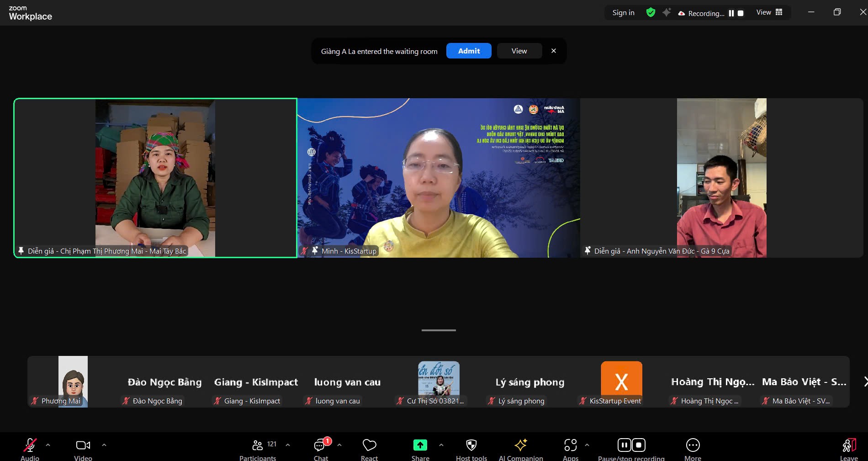Admit Giàng A La from waiting room
This screenshot has height=461, width=868.
[x=469, y=51]
